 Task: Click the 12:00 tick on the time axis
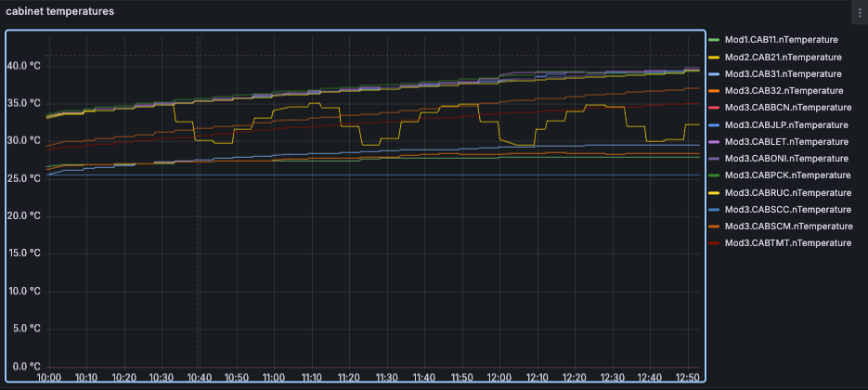(x=499, y=378)
